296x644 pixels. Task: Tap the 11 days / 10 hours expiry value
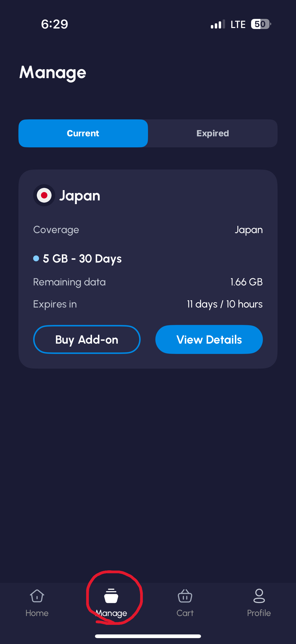(225, 304)
